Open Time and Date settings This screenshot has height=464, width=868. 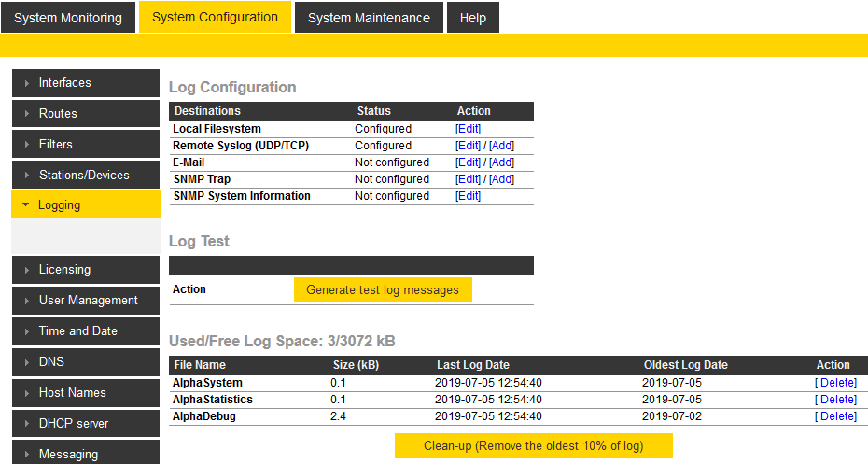click(85, 331)
